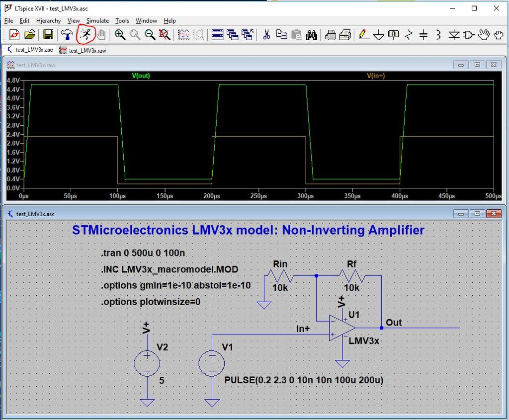This screenshot has height=420, width=509.
Task: Open the Hierarchy menu
Action: tap(48, 21)
